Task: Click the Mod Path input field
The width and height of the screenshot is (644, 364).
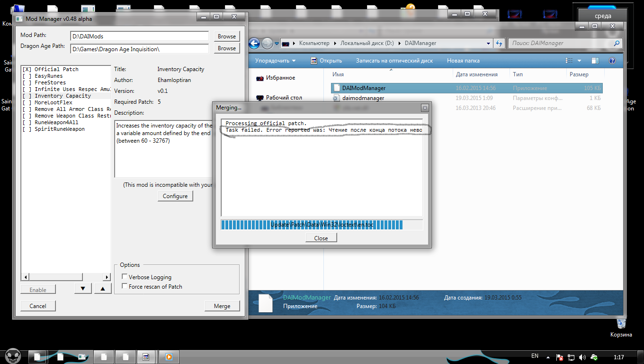Action: [x=139, y=36]
